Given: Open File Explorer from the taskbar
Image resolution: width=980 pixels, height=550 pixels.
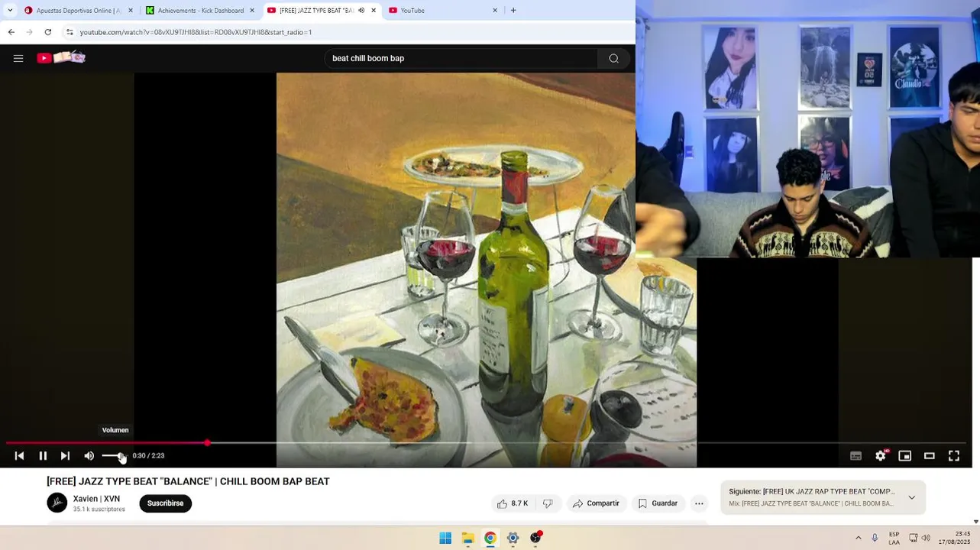Looking at the screenshot, I should (x=467, y=538).
